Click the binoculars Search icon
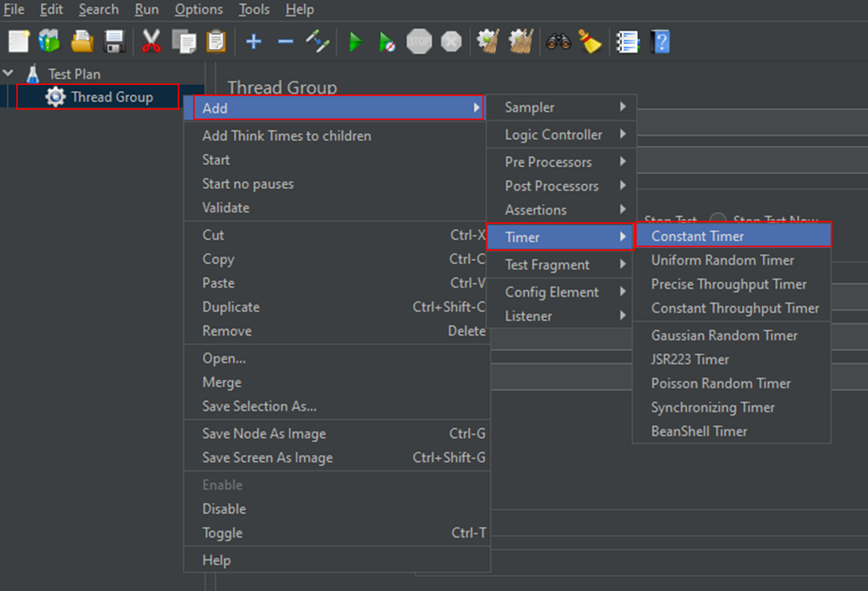 point(558,42)
